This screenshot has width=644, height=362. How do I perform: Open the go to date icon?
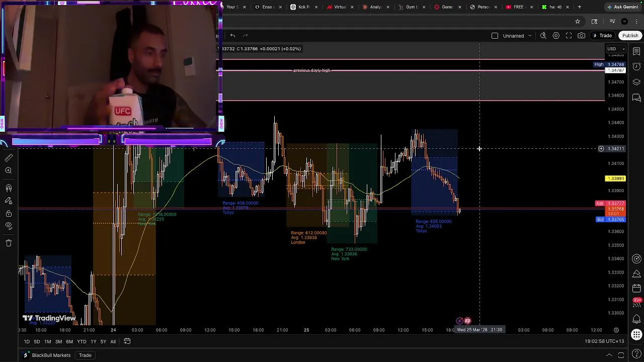pyautogui.click(x=127, y=341)
